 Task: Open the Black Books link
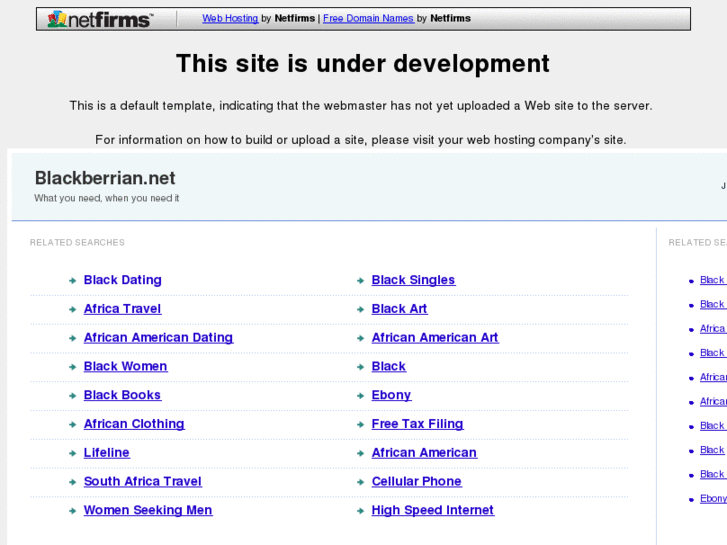(x=122, y=395)
